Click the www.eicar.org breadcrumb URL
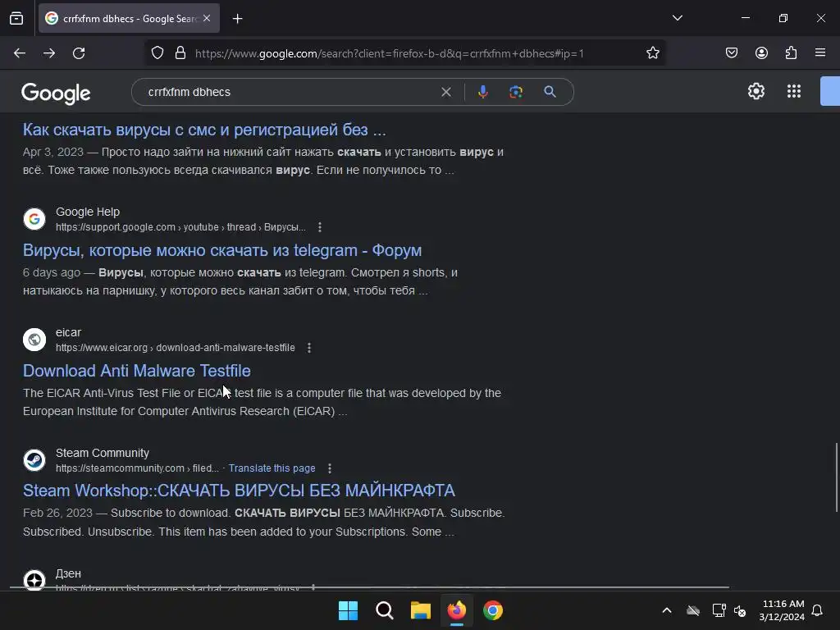Viewport: 840px width, 630px height. (x=176, y=348)
